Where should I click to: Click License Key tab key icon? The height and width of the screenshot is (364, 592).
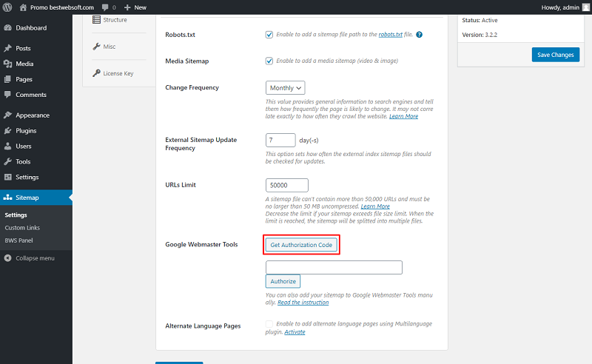pyautogui.click(x=96, y=73)
